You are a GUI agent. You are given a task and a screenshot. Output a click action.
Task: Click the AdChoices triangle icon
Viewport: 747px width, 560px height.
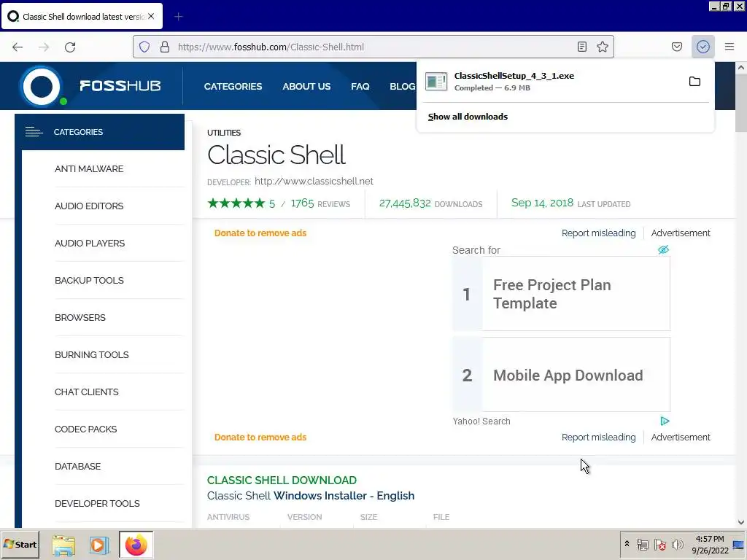(x=665, y=421)
